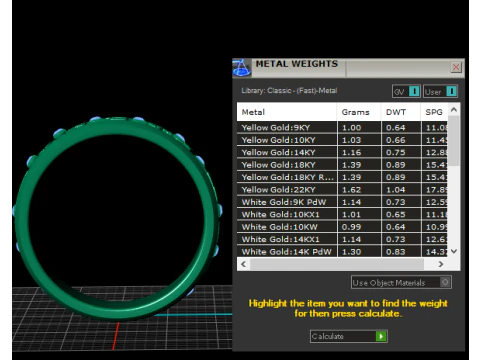Click the DWT column header
The height and width of the screenshot is (360, 480).
[400, 112]
